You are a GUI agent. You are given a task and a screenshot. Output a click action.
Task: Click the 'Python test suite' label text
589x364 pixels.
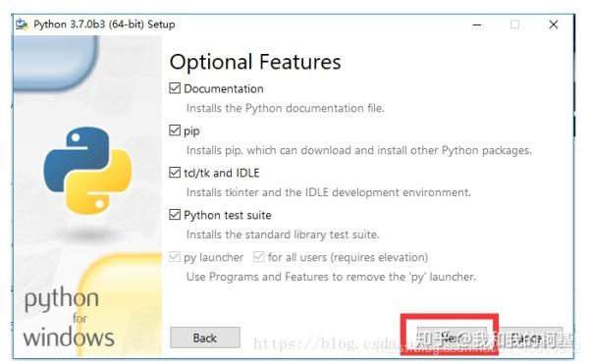pyautogui.click(x=228, y=215)
